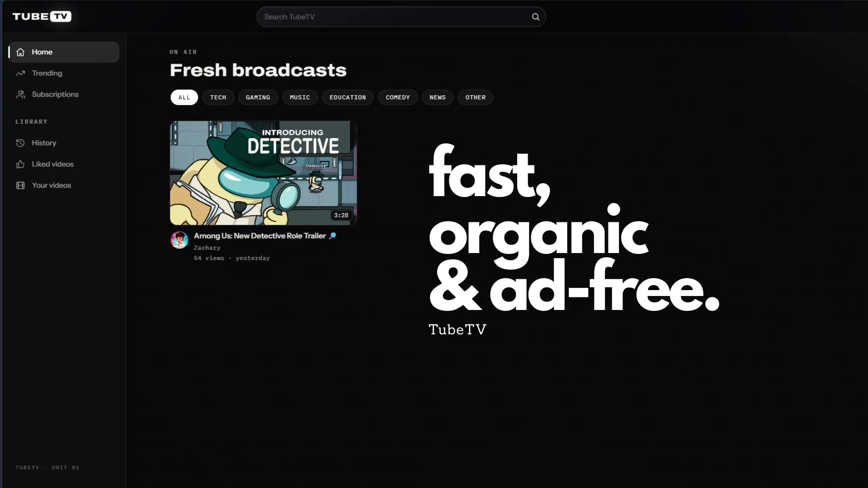Image resolution: width=868 pixels, height=488 pixels.
Task: Filter broadcasts by COMEDY
Action: pyautogui.click(x=398, y=97)
